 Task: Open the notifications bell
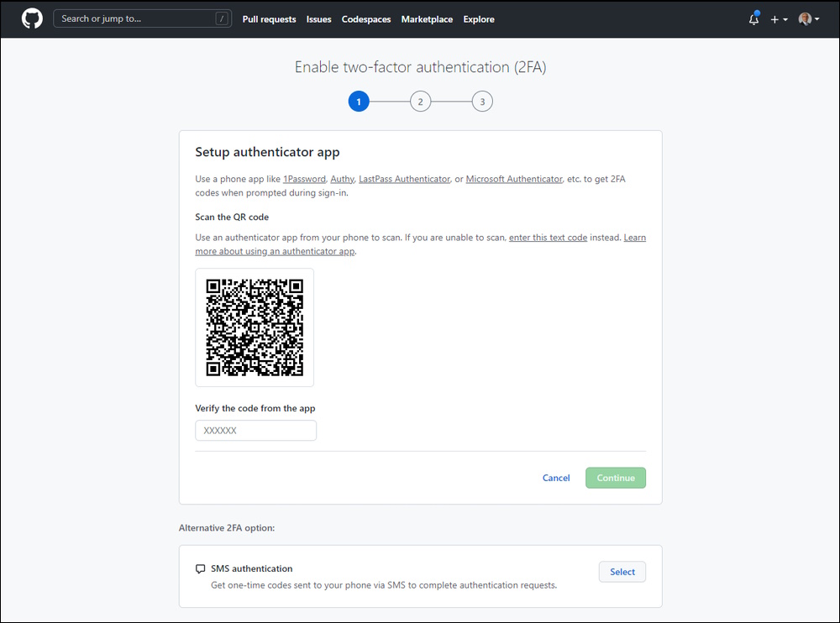pyautogui.click(x=753, y=19)
